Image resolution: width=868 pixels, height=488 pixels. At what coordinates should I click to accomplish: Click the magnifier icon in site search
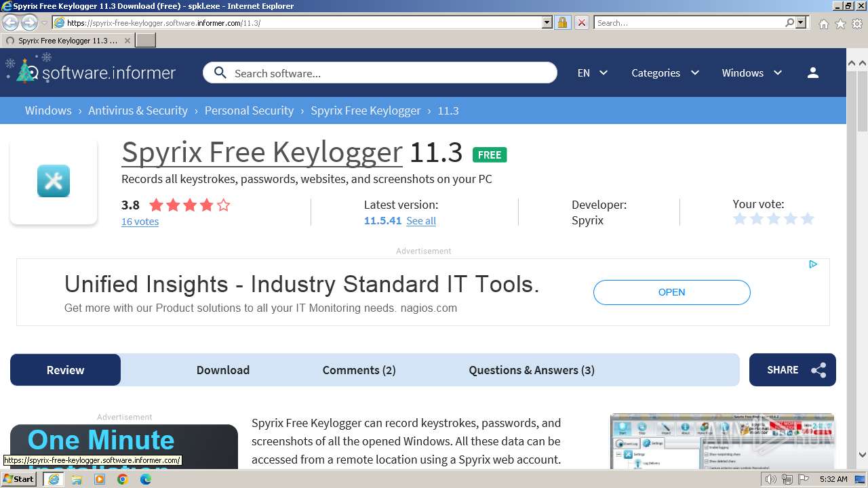click(220, 73)
